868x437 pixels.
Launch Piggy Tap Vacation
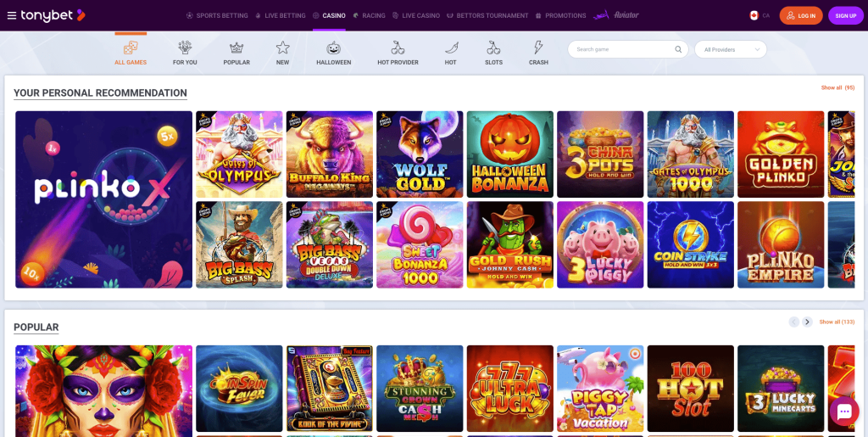point(600,389)
